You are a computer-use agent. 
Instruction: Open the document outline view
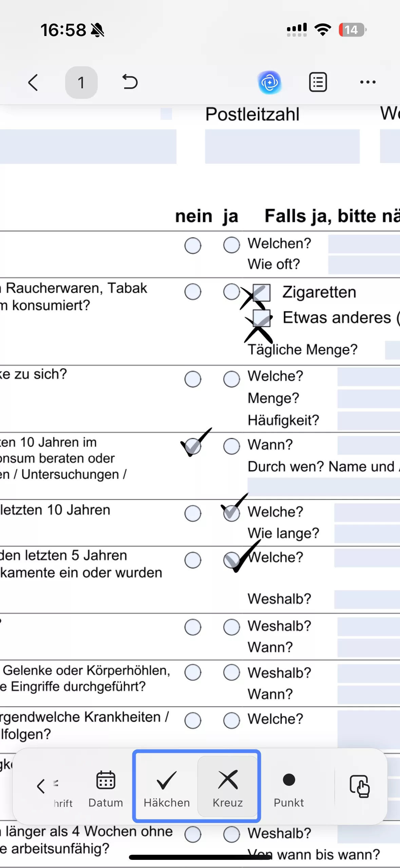318,82
